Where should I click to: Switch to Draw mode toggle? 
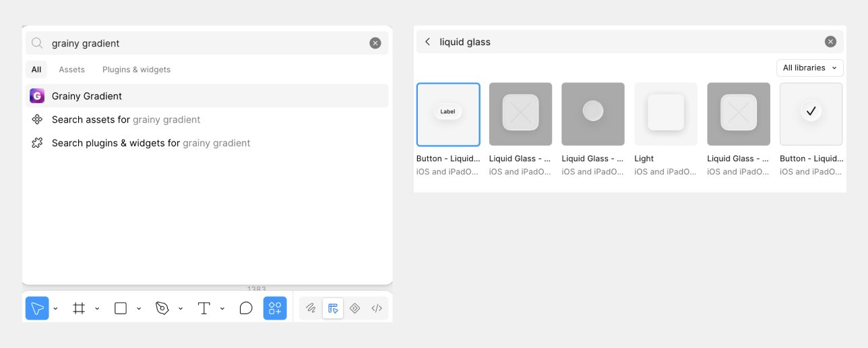311,308
